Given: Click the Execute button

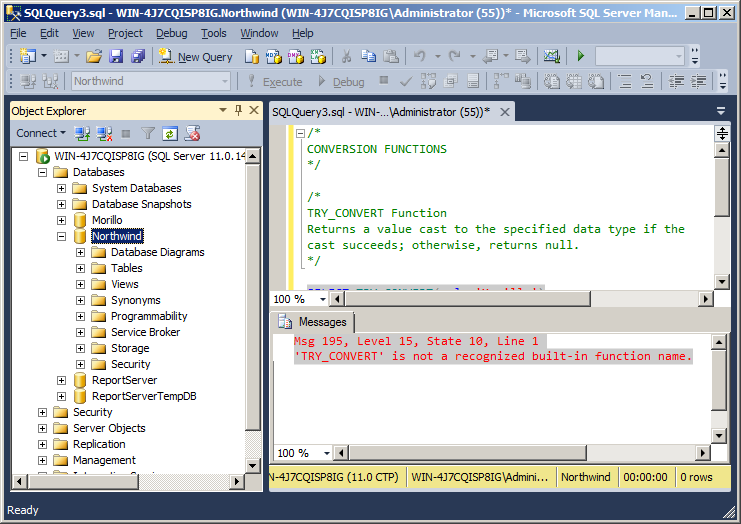Looking at the screenshot, I should point(276,81).
